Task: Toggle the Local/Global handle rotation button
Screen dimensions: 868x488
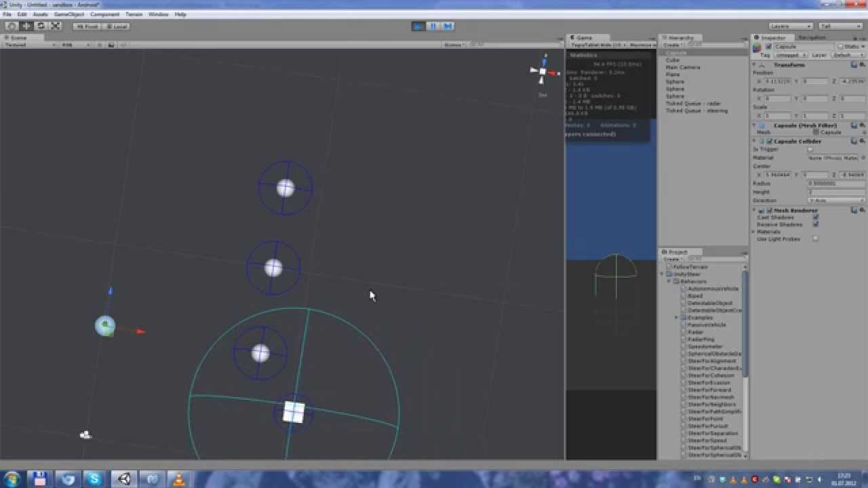Action: coord(116,26)
